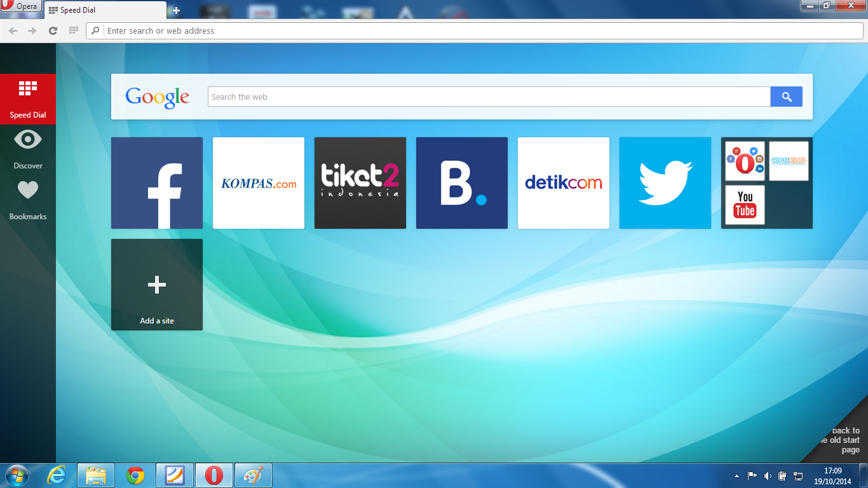Open the detikcom speed dial tile
Viewport: 868px width, 488px height.
click(564, 183)
